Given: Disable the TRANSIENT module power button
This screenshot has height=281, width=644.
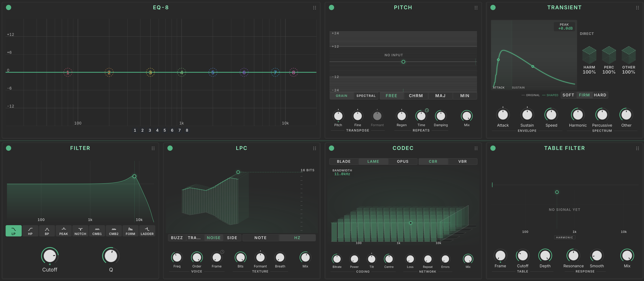Looking at the screenshot, I should pos(493,7).
